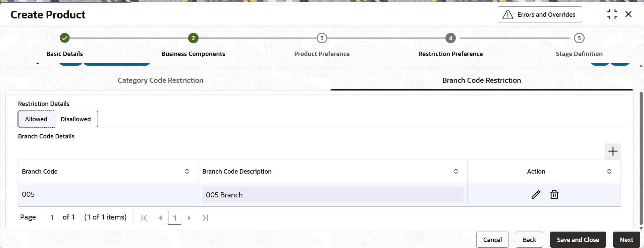This screenshot has height=248, width=644.
Task: Sort using the Action column arrows
Action: 609,172
